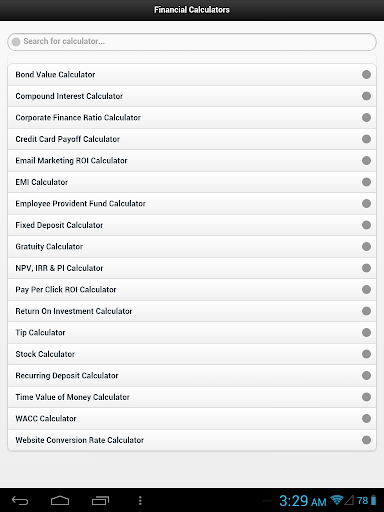Choose Website Conversion Rate Calculator
Screen dimensions: 384x512
[x=192, y=440]
